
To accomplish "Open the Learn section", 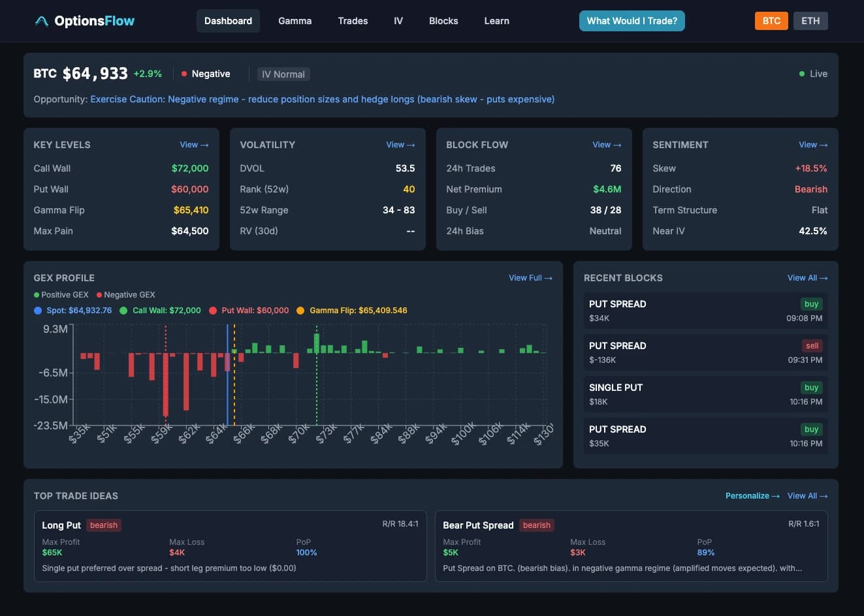I will tap(496, 20).
